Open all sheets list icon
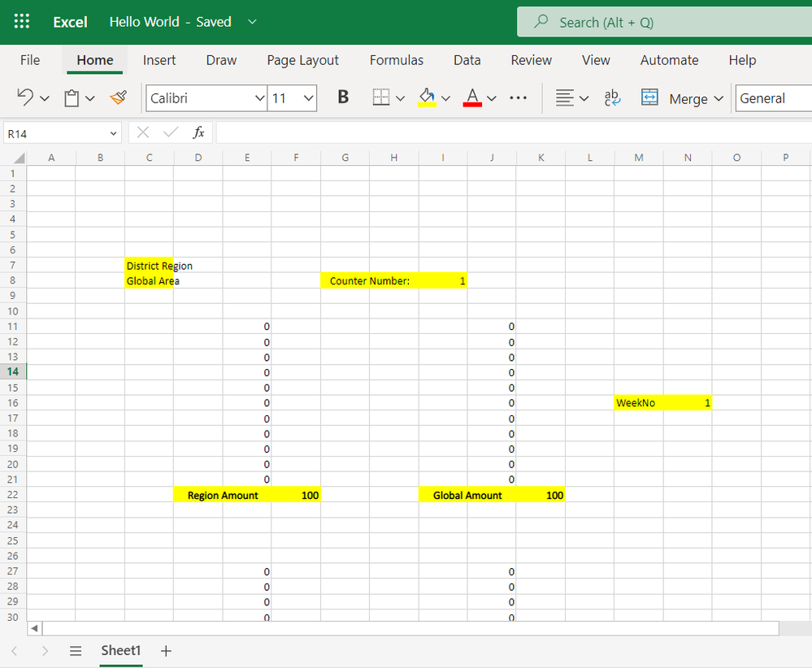The width and height of the screenshot is (812, 668). click(76, 651)
